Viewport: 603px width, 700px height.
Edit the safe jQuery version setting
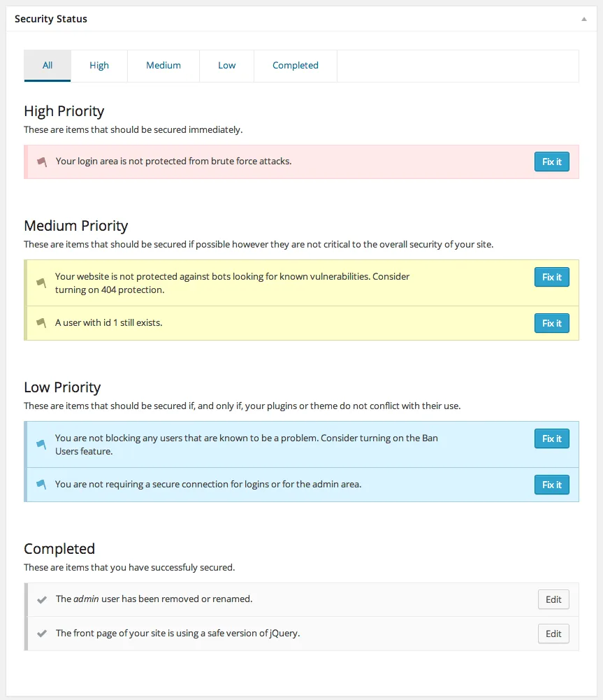pyautogui.click(x=553, y=633)
